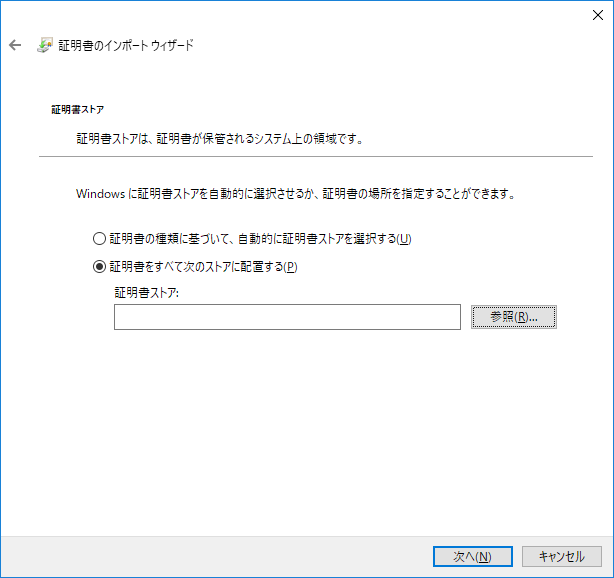Select place all certificates in following store (P)

tap(195, 267)
